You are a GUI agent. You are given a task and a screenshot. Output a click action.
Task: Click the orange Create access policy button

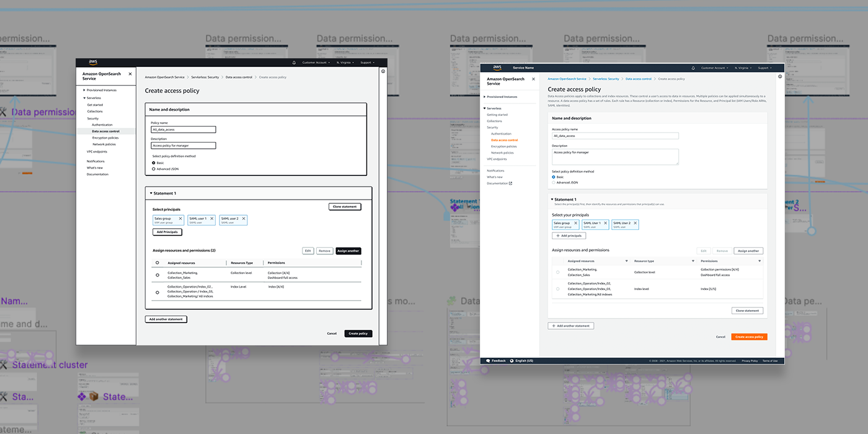750,337
